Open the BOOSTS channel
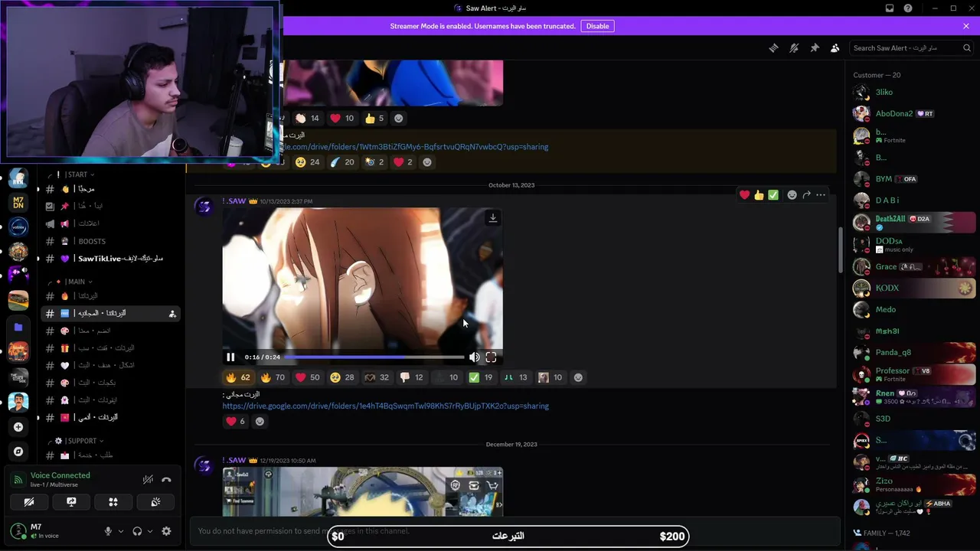This screenshot has width=980, height=551. 110,241
